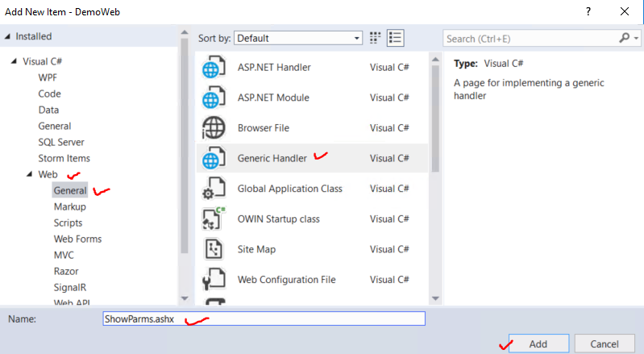Click the category tree scroll down arrow

click(x=185, y=298)
